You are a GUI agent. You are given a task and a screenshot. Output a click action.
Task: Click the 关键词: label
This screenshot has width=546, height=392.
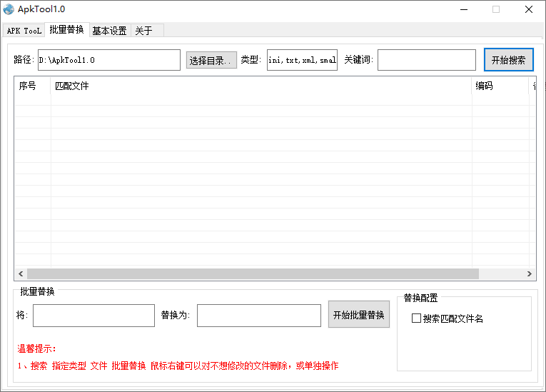point(359,59)
